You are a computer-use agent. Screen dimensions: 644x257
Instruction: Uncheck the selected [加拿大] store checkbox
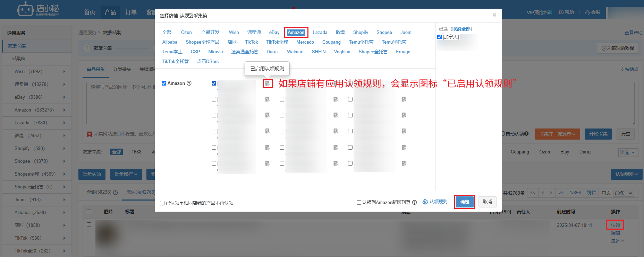(x=440, y=37)
